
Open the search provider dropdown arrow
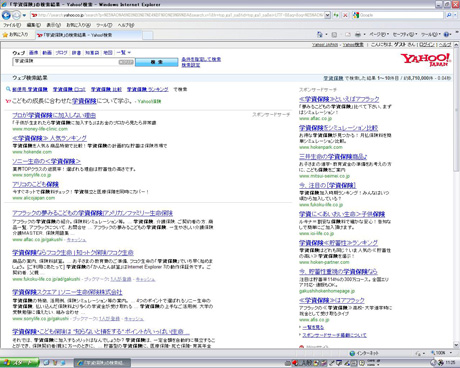click(x=456, y=15)
